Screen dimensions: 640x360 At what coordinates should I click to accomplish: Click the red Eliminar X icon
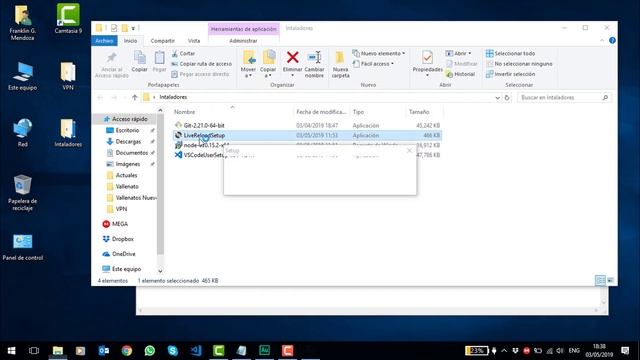(x=292, y=58)
